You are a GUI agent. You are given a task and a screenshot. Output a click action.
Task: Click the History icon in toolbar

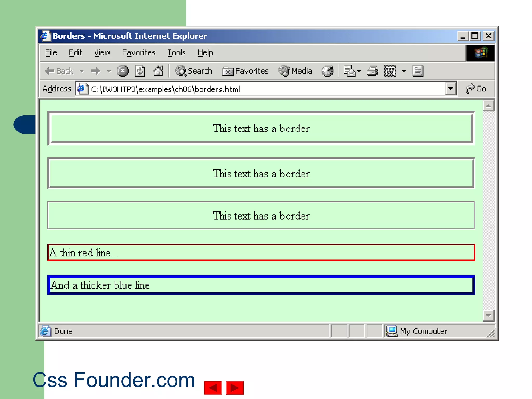pyautogui.click(x=327, y=71)
